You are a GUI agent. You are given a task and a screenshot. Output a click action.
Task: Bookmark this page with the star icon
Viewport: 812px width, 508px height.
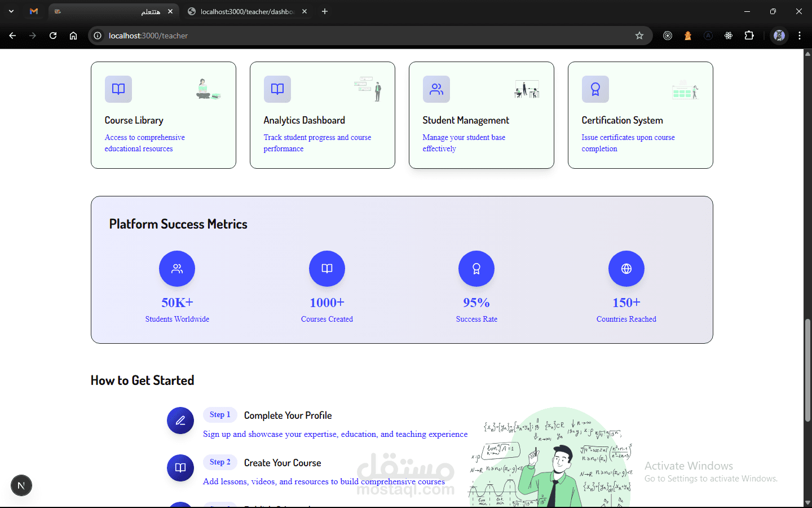[639, 36]
